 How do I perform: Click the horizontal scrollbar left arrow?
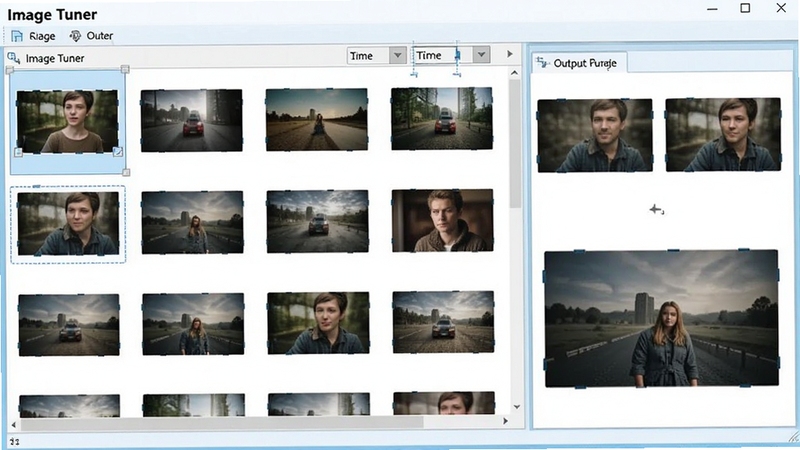(x=14, y=424)
